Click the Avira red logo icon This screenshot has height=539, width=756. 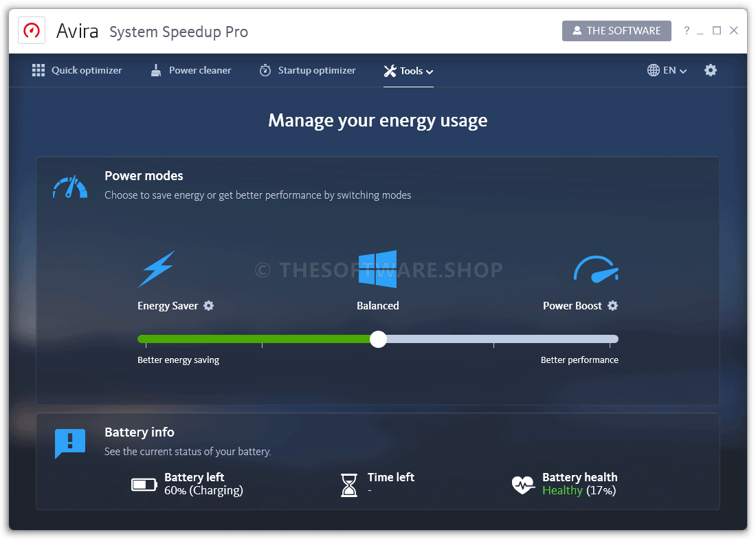(32, 31)
